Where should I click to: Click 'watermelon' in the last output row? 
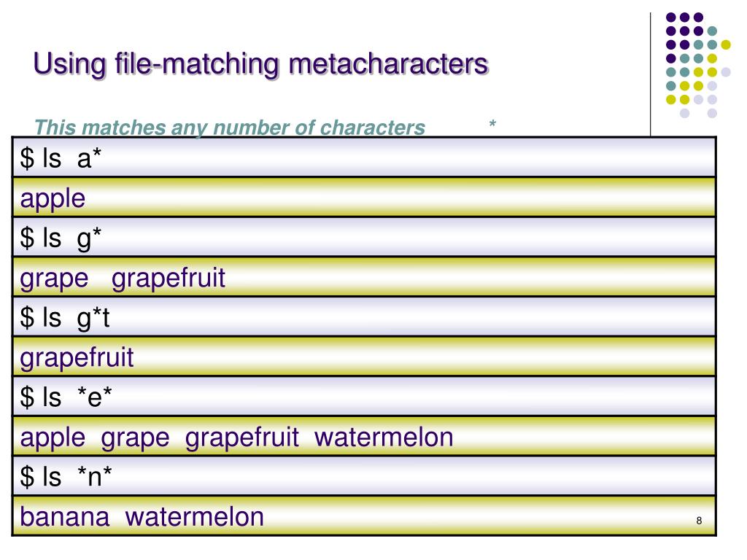point(194,517)
